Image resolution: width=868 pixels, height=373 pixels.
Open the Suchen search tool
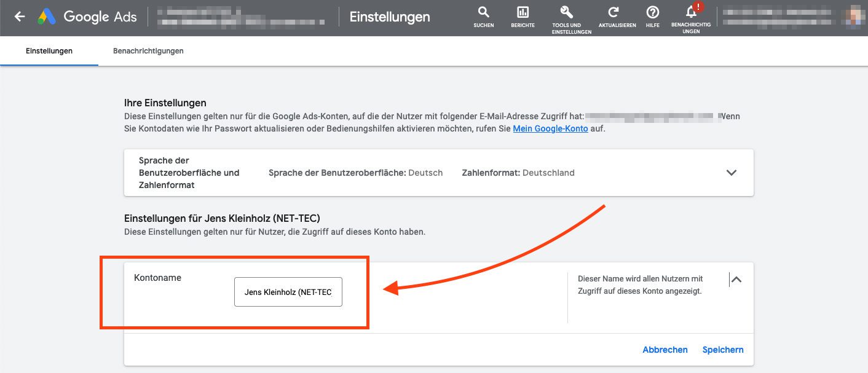484,17
